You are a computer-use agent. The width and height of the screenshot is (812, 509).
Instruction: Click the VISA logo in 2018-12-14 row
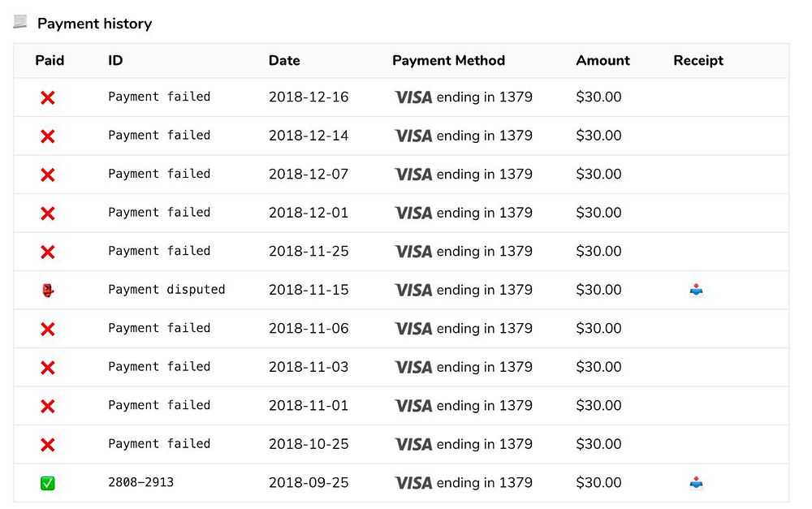[x=413, y=136]
